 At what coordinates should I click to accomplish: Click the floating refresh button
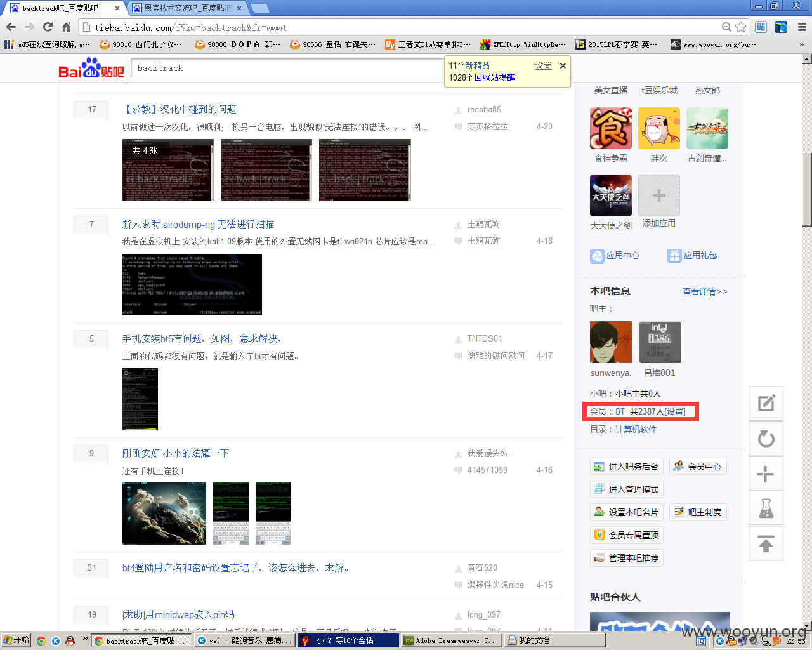[766, 439]
